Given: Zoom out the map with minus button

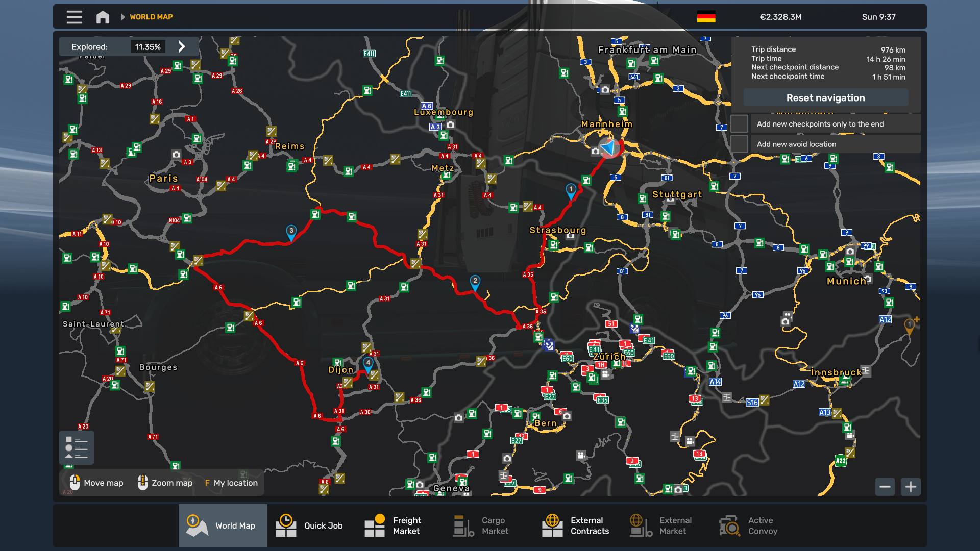Looking at the screenshot, I should pyautogui.click(x=885, y=487).
